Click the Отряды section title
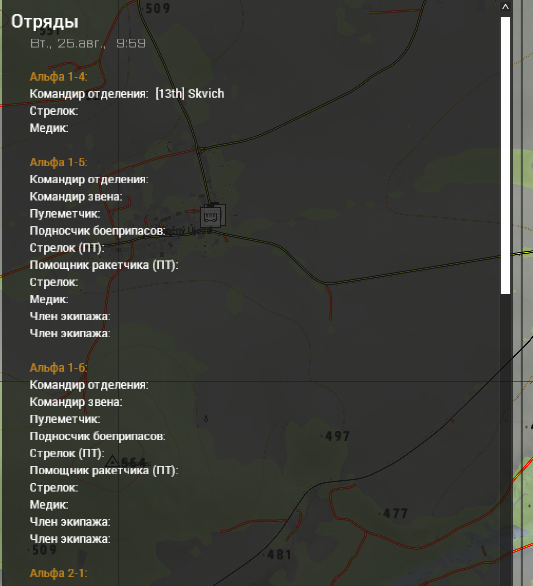533x586 pixels. point(45,21)
